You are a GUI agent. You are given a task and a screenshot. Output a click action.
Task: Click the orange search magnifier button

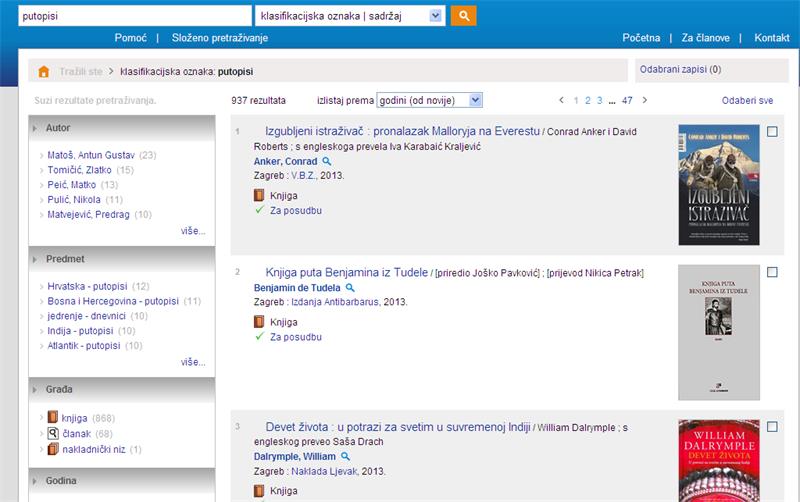coord(463,16)
